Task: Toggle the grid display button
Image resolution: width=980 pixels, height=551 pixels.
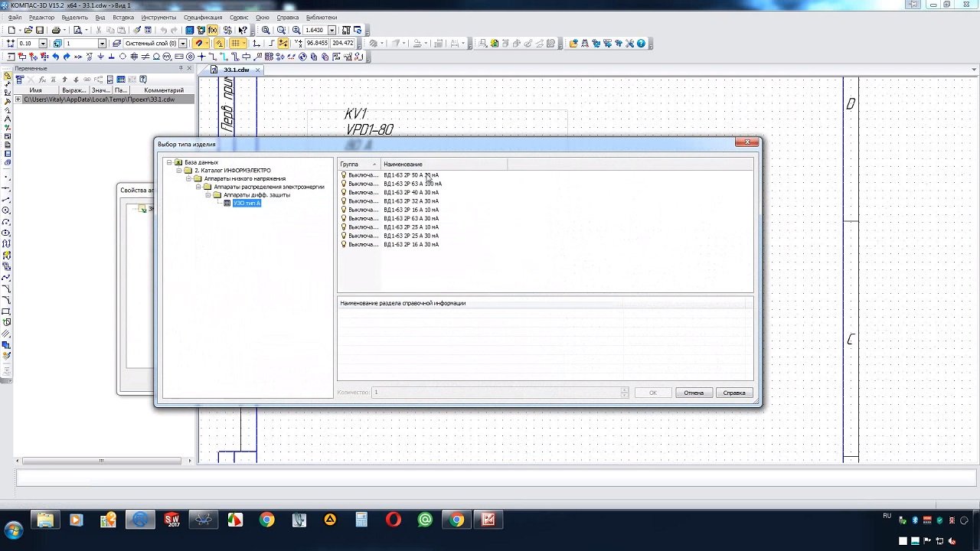Action: tap(236, 44)
